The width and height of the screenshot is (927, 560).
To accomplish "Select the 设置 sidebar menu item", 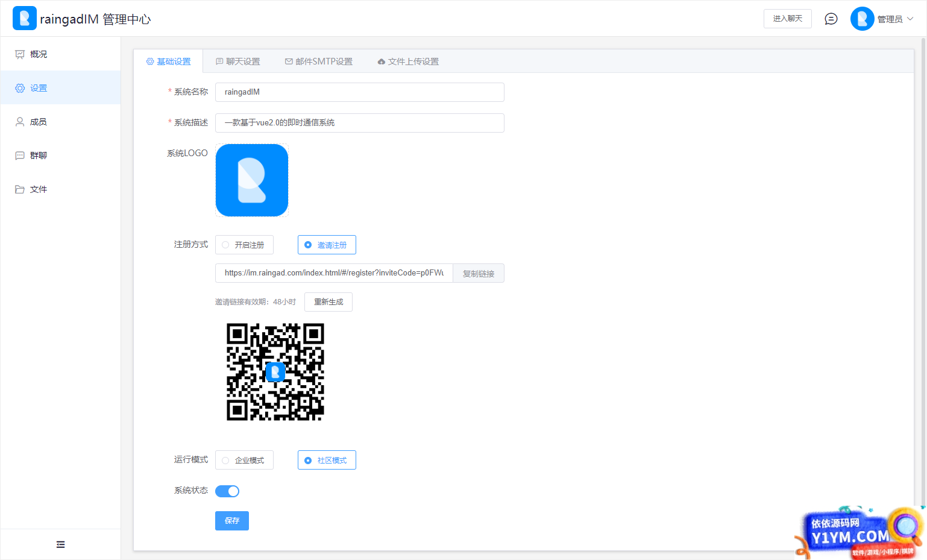I will click(x=60, y=88).
